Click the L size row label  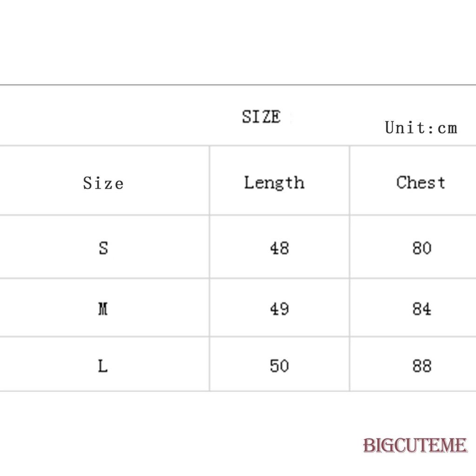[x=103, y=366]
